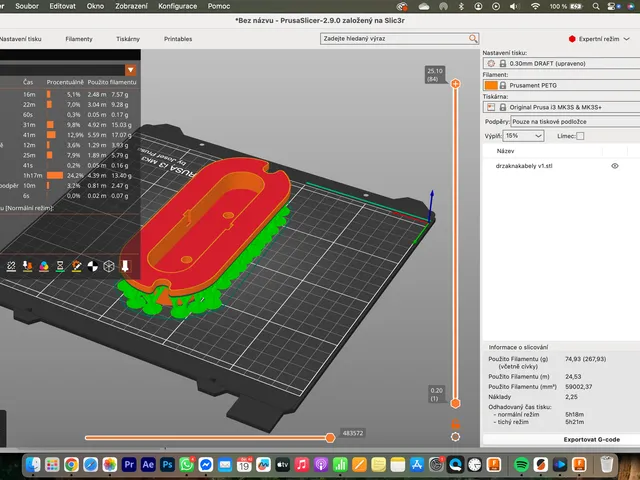Toggle tool marker white arrow icon
Screen dimensions: 640x480
[x=125, y=267]
